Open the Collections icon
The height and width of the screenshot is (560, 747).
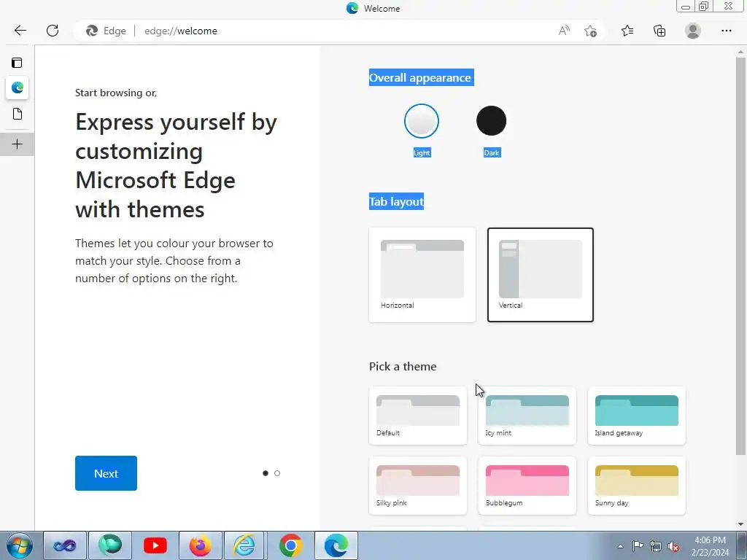tap(659, 31)
